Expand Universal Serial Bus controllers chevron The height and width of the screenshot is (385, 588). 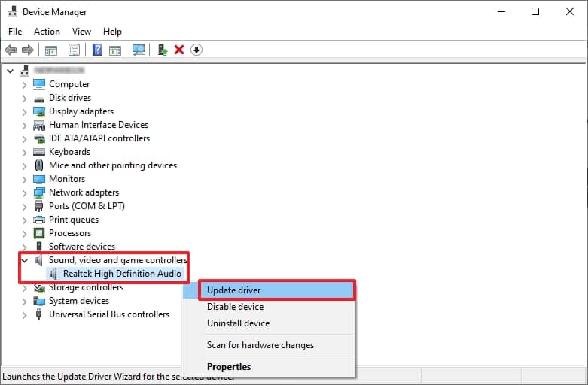pos(24,314)
